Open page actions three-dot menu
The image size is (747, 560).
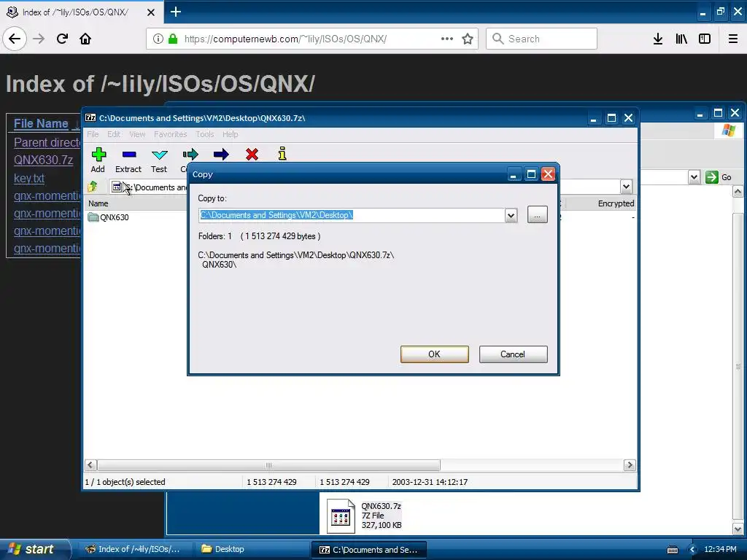click(447, 39)
